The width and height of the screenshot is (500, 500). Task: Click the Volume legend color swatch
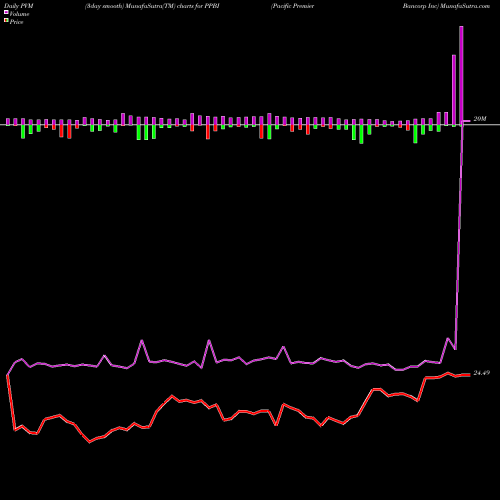point(6,12)
